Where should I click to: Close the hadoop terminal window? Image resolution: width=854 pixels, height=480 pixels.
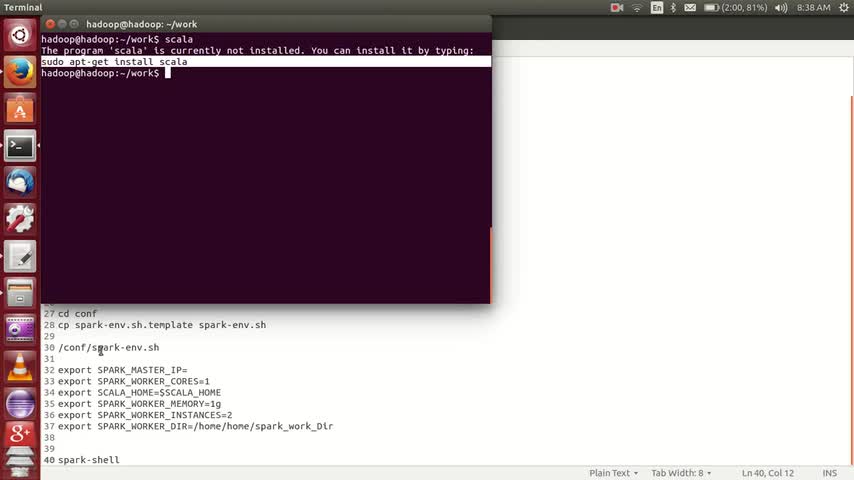(50, 24)
